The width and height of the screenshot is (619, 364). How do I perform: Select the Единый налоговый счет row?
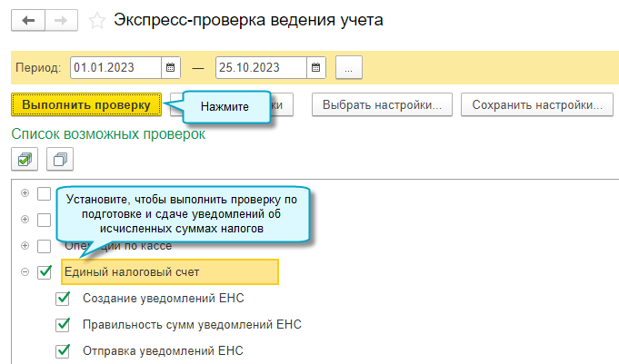(168, 271)
